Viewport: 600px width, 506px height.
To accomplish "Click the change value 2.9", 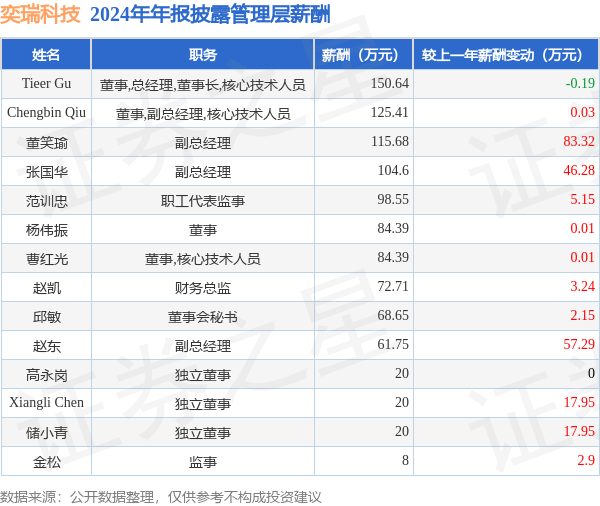I will [586, 460].
